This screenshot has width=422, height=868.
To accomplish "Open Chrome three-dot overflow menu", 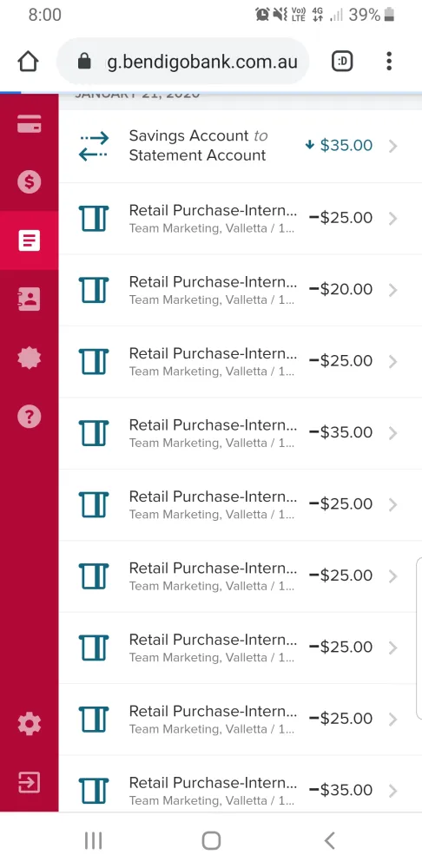I will coord(389,62).
